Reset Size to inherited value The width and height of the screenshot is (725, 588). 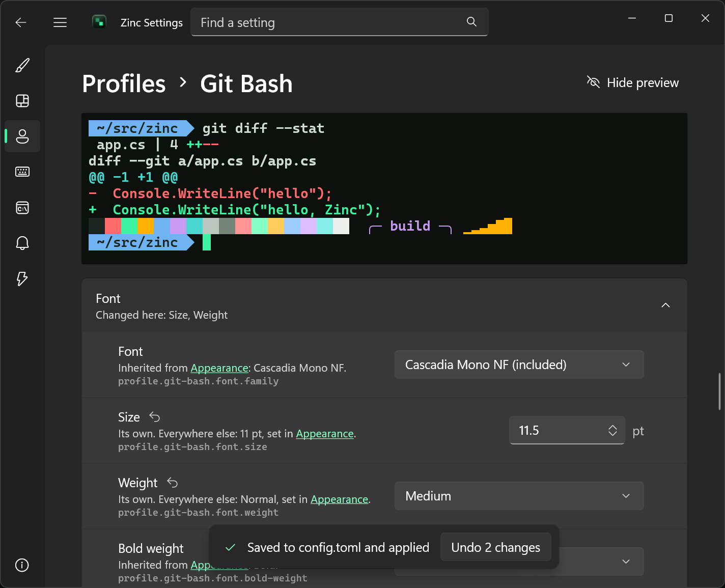(x=155, y=417)
